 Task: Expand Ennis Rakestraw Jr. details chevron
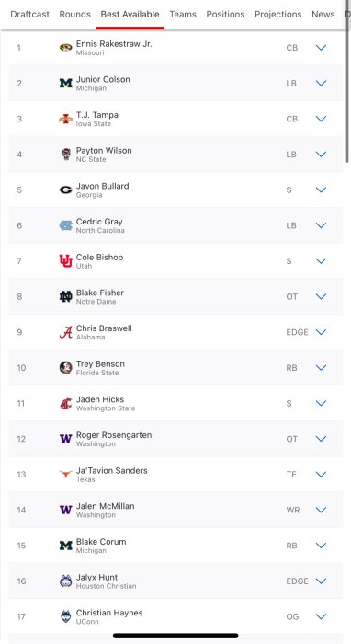321,48
